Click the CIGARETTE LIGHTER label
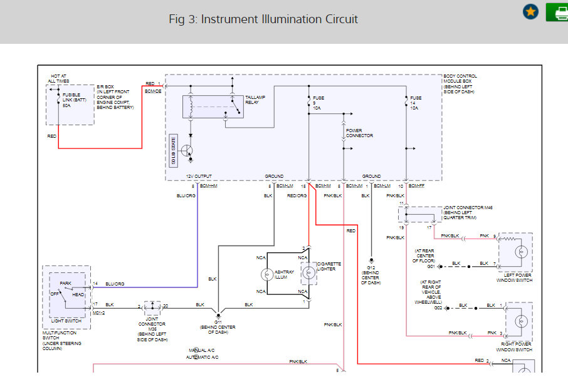 (329, 266)
